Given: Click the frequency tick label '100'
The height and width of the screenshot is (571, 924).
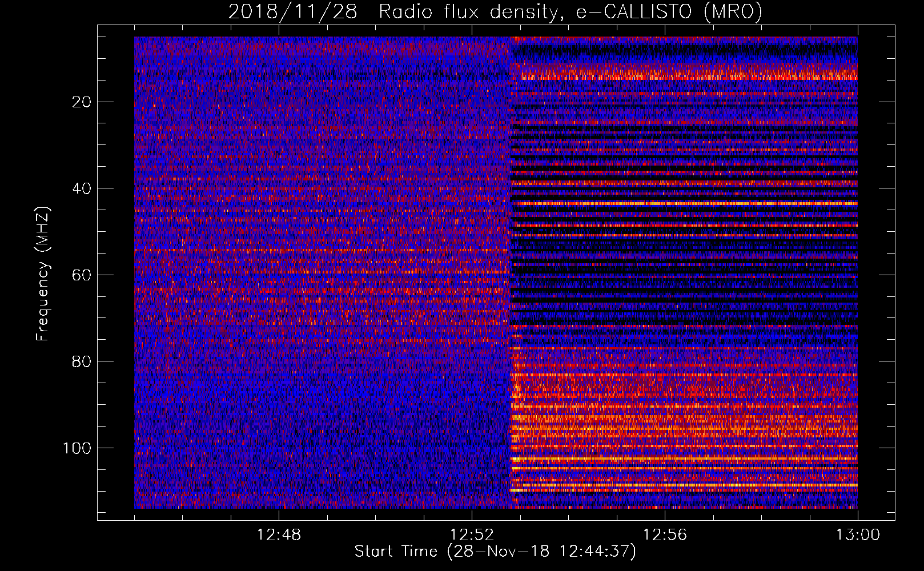Looking at the screenshot, I should [78, 448].
